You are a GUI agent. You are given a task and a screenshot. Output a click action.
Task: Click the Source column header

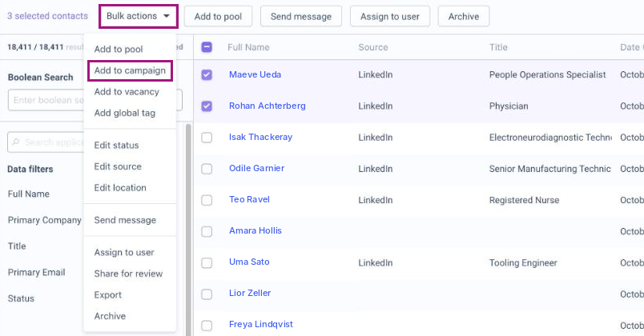point(373,47)
